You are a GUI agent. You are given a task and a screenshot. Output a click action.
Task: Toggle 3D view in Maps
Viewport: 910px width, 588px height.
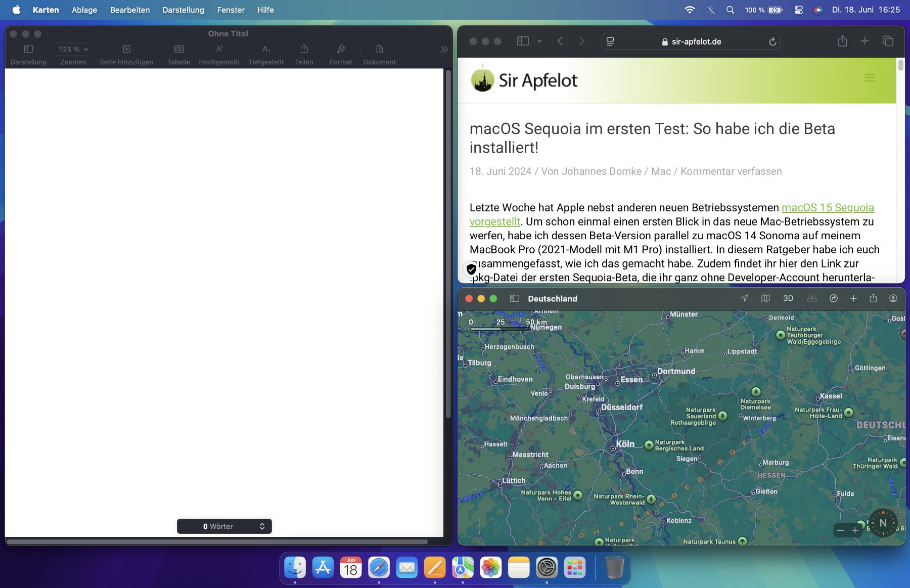[x=788, y=298]
